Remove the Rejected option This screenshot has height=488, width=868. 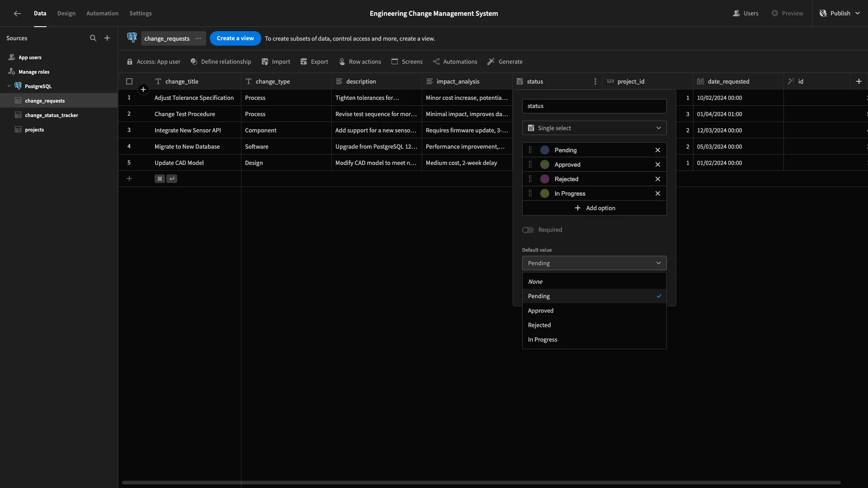(658, 179)
